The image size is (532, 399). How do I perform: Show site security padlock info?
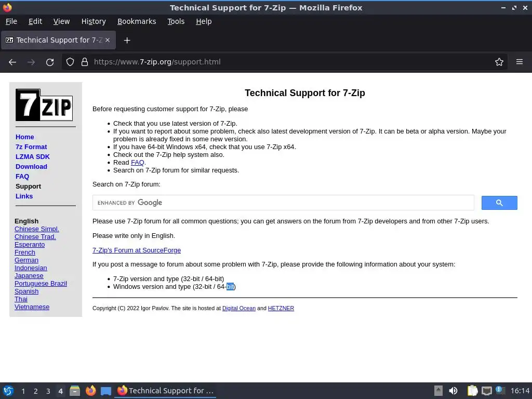click(85, 62)
